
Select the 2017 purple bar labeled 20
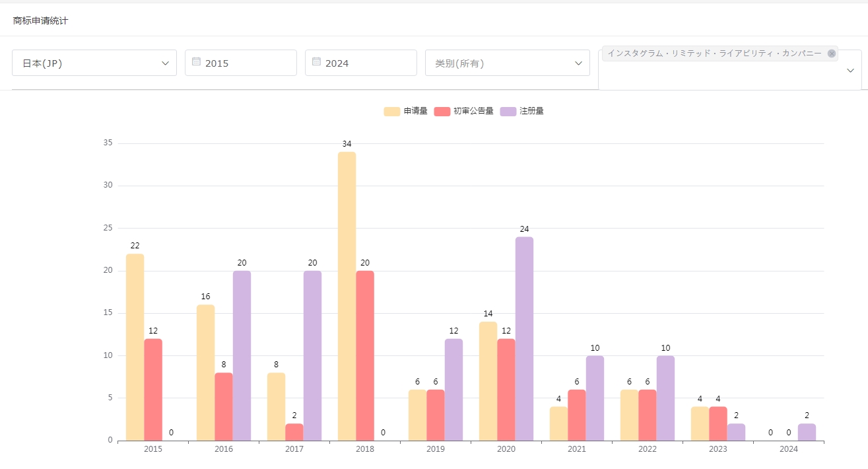pyautogui.click(x=312, y=355)
